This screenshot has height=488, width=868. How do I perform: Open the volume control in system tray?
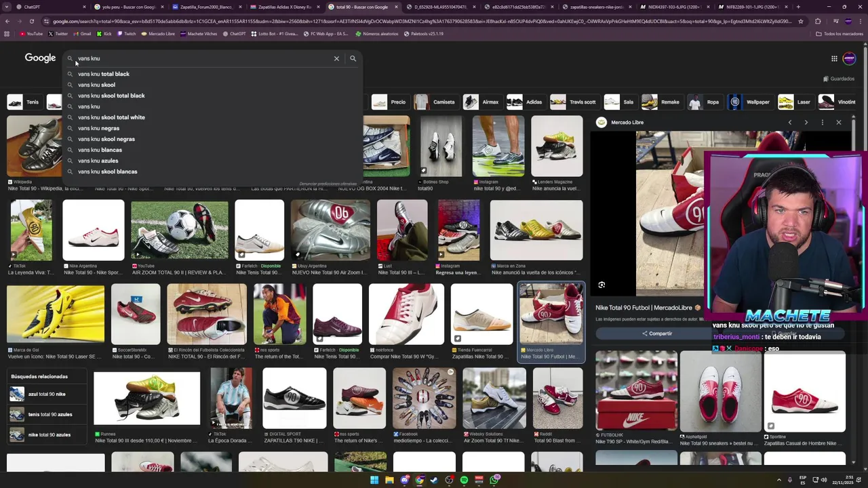pos(823,480)
